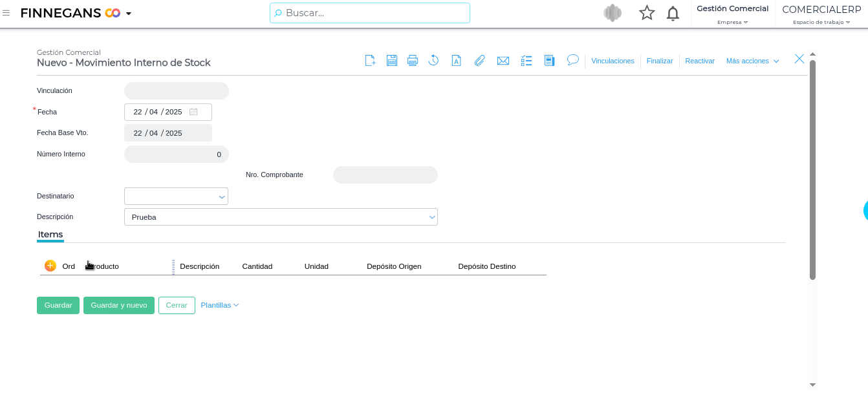
Task: Select the Items tab
Action: point(50,235)
